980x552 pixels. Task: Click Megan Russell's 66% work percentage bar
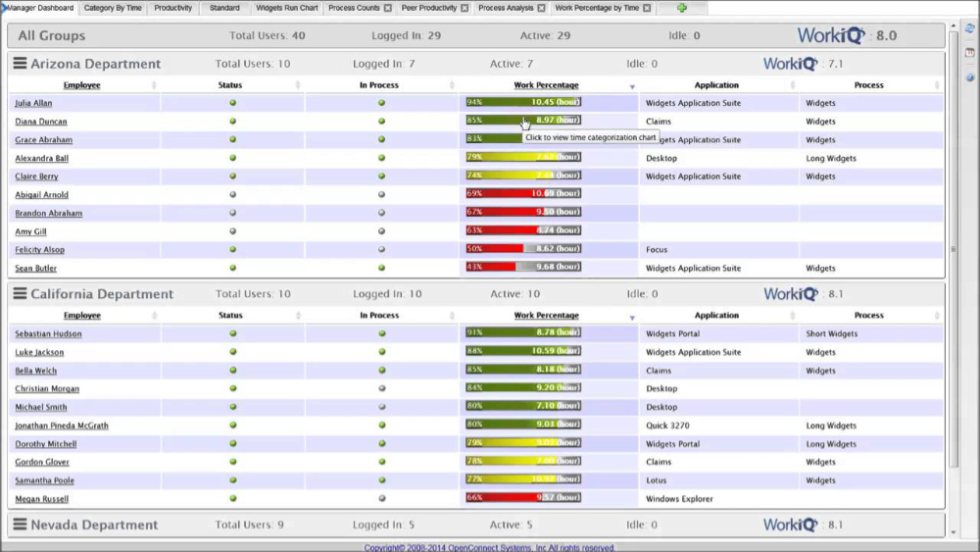523,498
